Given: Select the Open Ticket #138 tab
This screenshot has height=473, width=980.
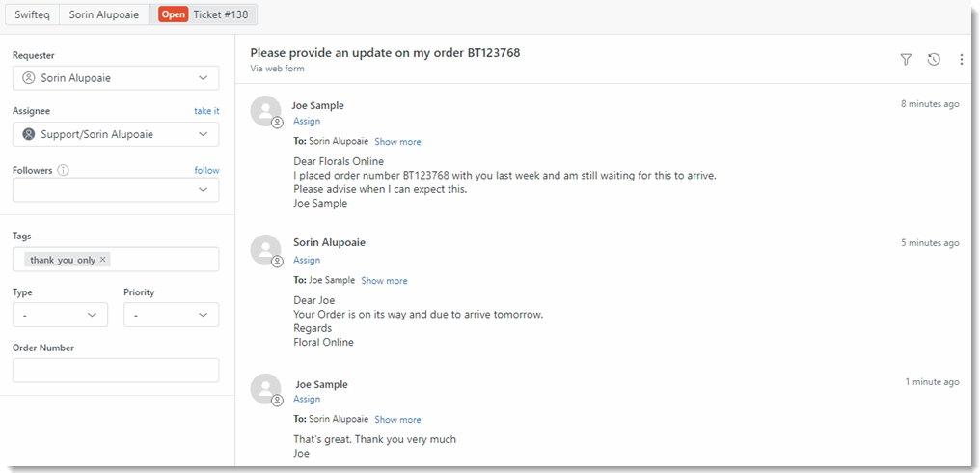Looking at the screenshot, I should (x=204, y=14).
